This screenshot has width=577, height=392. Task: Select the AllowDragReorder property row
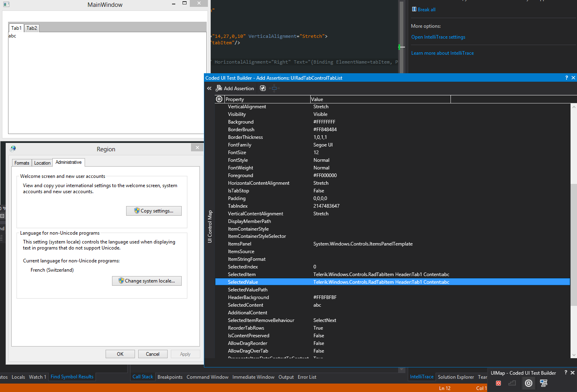point(392,343)
